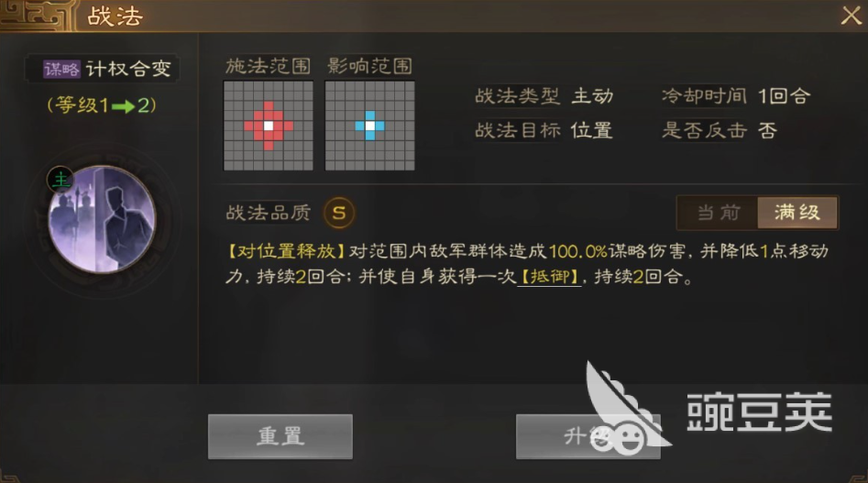The width and height of the screenshot is (868, 483).
Task: Open the 影响范围 blue grid diagram
Action: (369, 126)
